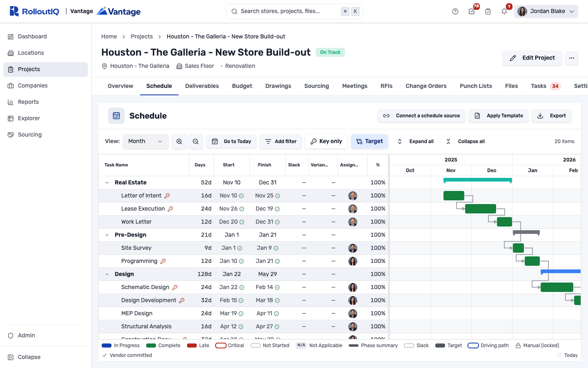Zoom out the schedule timeline
Viewport: 588px width, 368px height.
pos(196,141)
